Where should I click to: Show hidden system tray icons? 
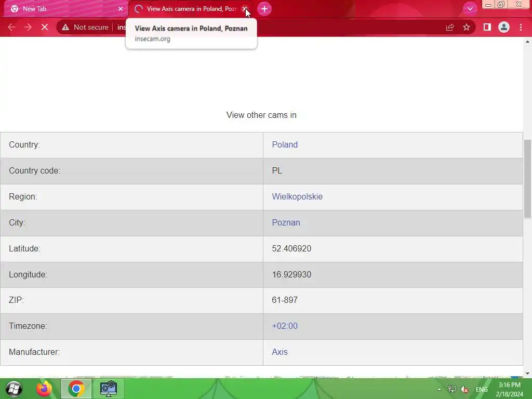pos(439,390)
